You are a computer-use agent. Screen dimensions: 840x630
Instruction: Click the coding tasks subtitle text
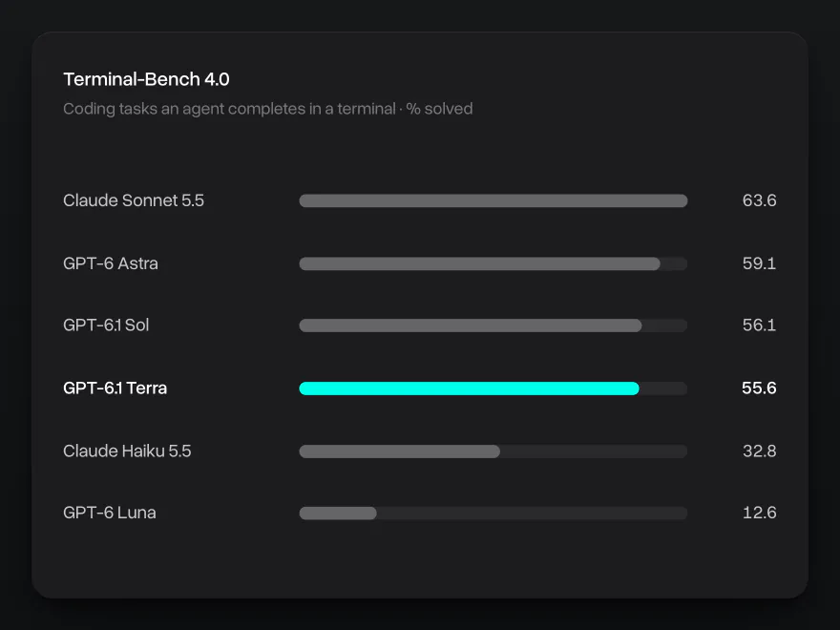(x=268, y=109)
